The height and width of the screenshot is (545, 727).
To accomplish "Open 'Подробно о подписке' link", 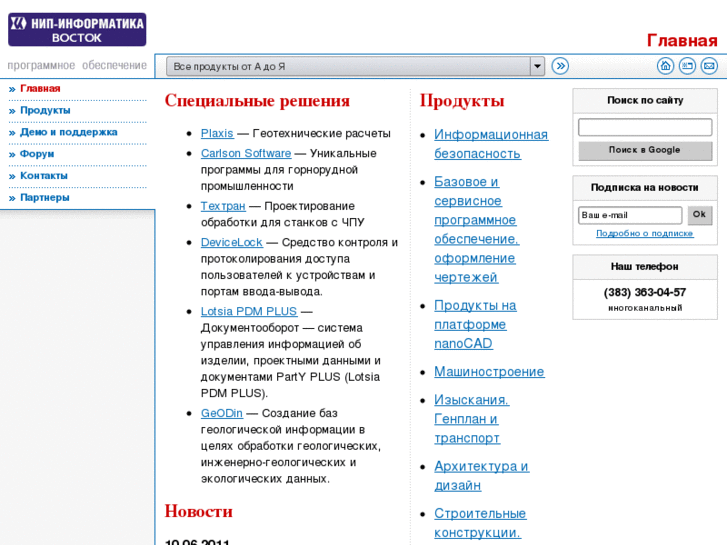I will click(645, 233).
